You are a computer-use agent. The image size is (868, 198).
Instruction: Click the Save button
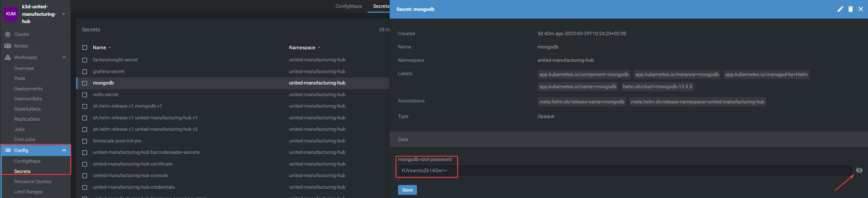click(408, 190)
